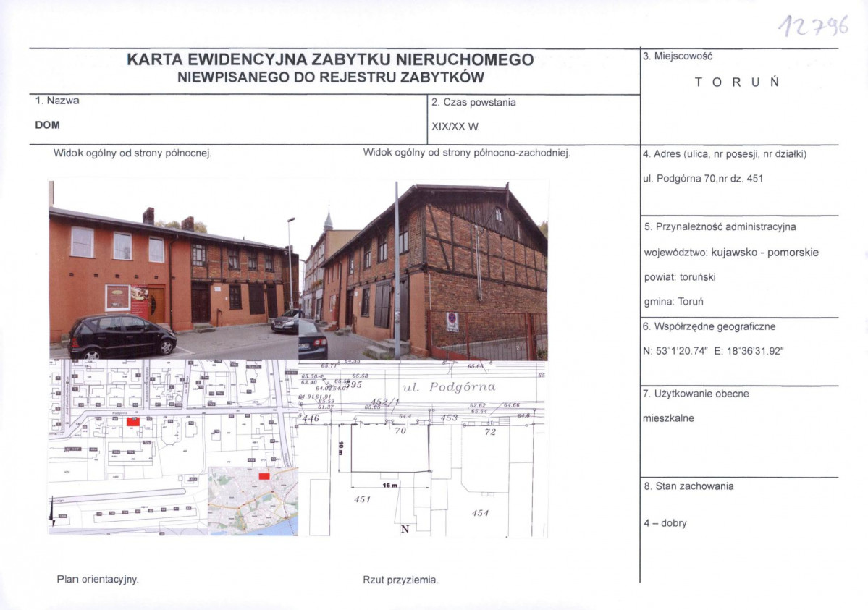Click the no-parking sign on the fence
868x610 pixels.
pyautogui.click(x=452, y=321)
